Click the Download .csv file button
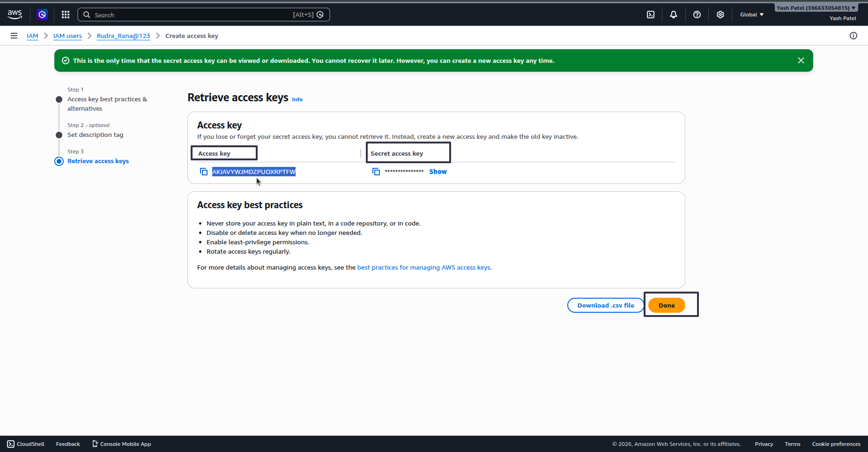The width and height of the screenshot is (868, 452). coord(606,305)
